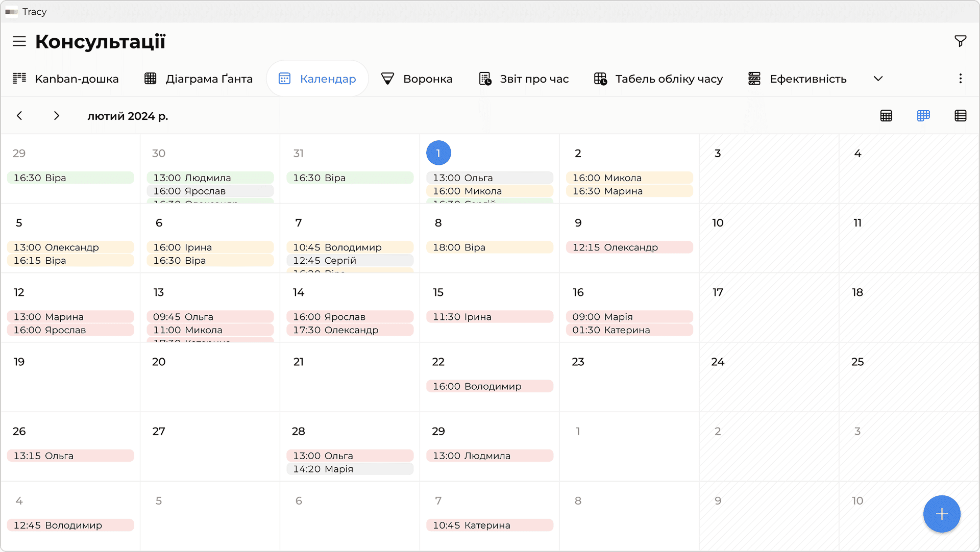Screen dimensions: 980x552
Task: Open 13:15 Ольга event on February 26
Action: click(70, 456)
